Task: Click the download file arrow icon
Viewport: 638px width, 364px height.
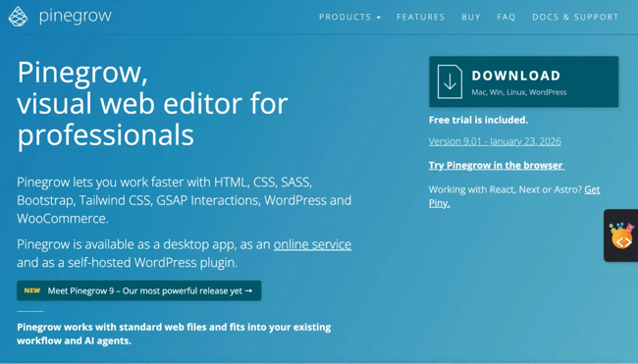Action: click(450, 81)
